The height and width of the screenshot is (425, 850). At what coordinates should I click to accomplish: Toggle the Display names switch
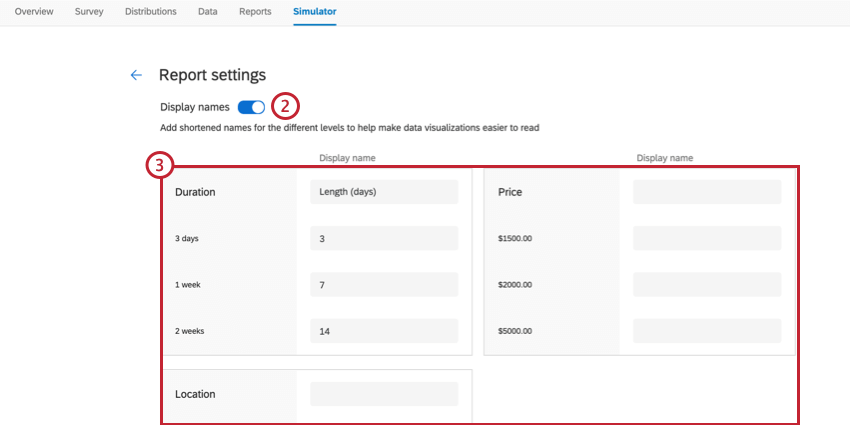coord(251,107)
